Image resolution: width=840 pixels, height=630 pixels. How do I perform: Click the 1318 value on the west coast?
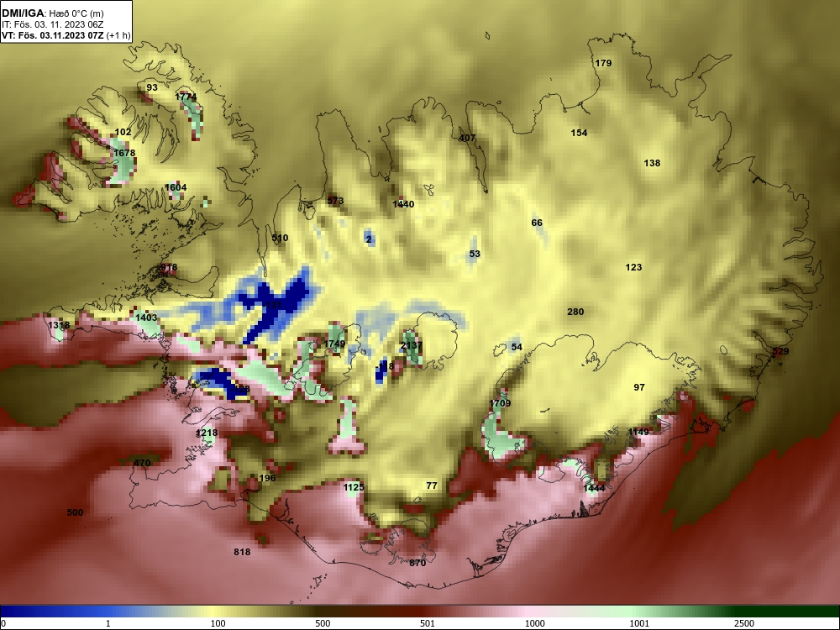coord(59,325)
